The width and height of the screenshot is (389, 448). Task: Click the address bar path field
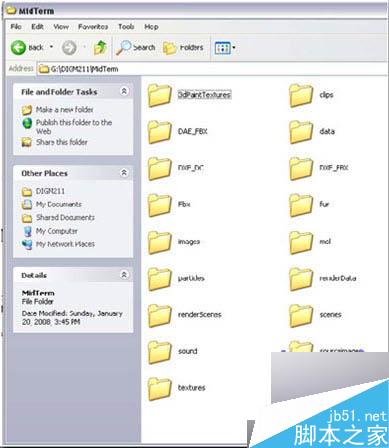pos(211,69)
